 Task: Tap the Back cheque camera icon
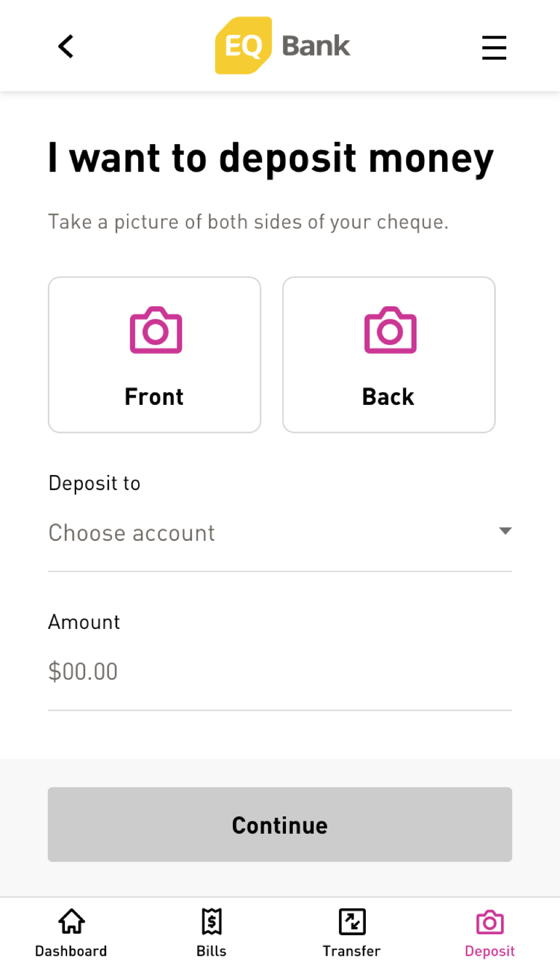pos(390,330)
